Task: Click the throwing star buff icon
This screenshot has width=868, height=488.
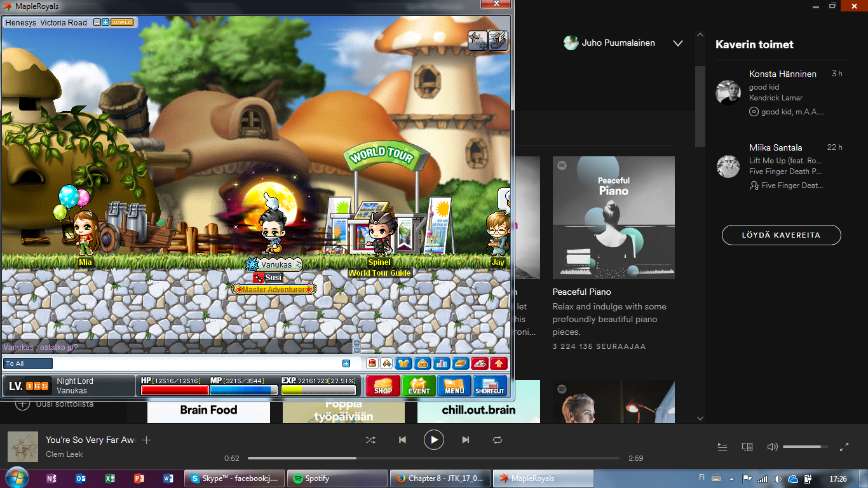Action: click(477, 41)
